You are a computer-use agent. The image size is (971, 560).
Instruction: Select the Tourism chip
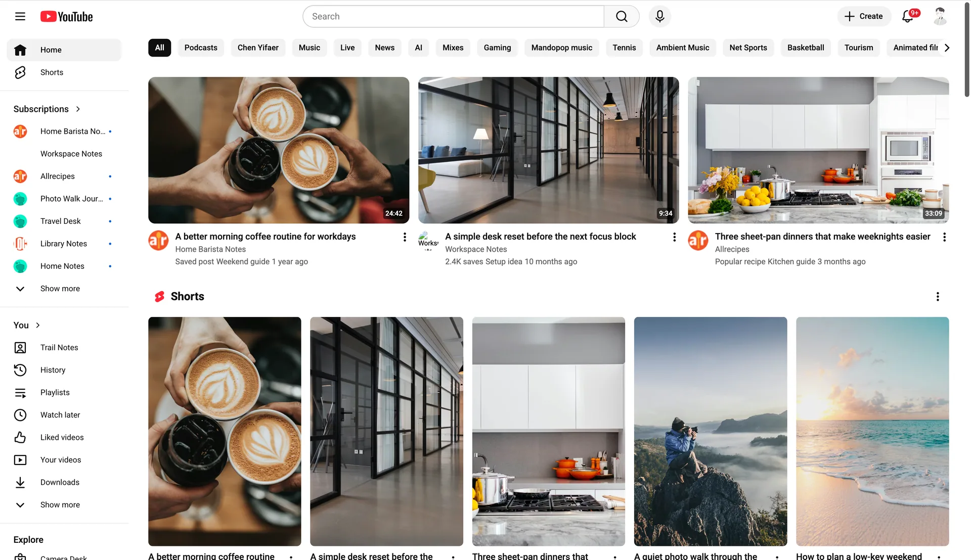click(x=858, y=48)
